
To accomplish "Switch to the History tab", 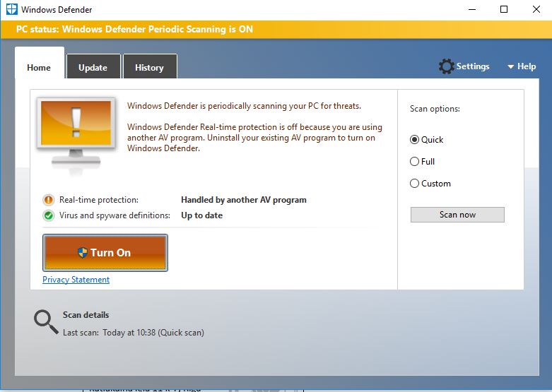I will tap(150, 66).
